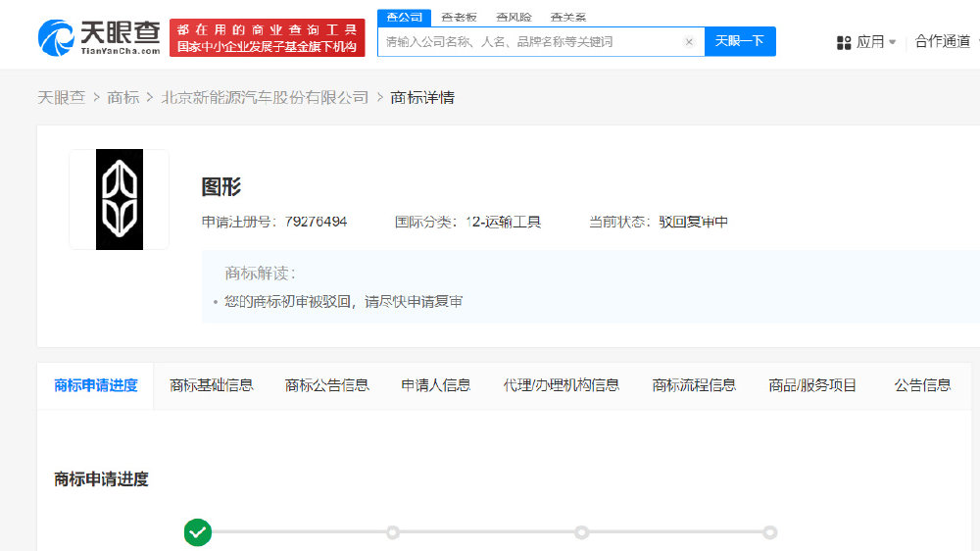980x551 pixels.
Task: Click the 图形 trademark title
Action: pyautogui.click(x=220, y=186)
